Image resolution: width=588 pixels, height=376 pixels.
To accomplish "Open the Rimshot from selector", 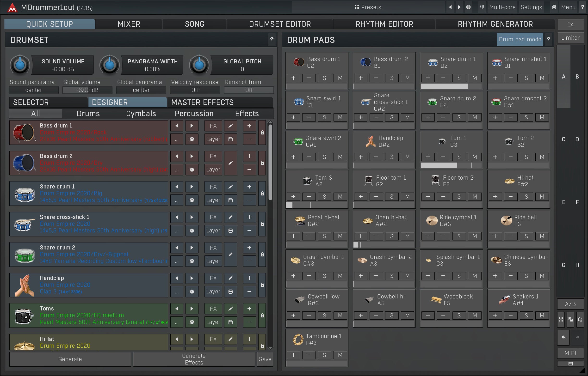I will (249, 90).
